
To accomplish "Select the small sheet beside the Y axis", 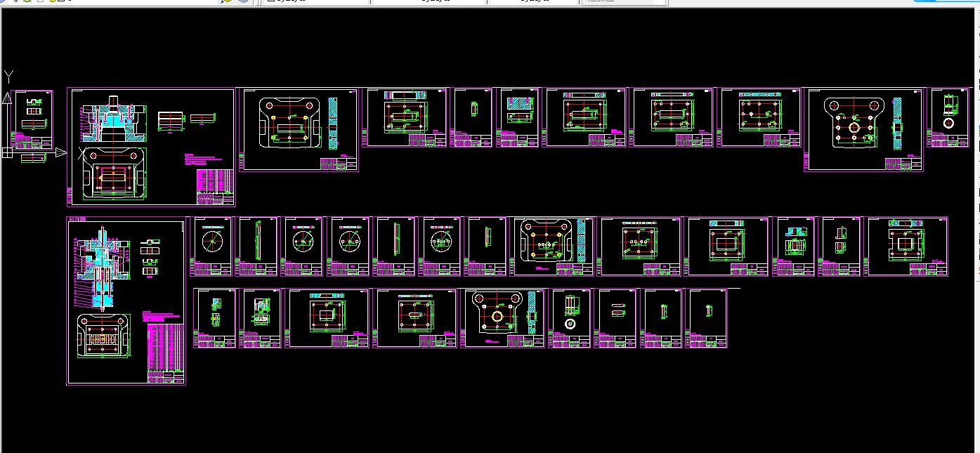I will point(33,119).
